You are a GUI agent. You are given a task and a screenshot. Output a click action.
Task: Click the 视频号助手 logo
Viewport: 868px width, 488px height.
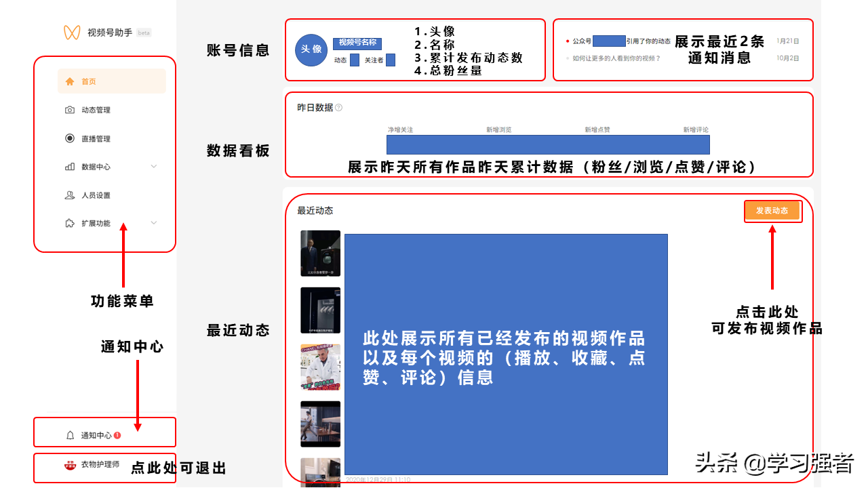(71, 32)
